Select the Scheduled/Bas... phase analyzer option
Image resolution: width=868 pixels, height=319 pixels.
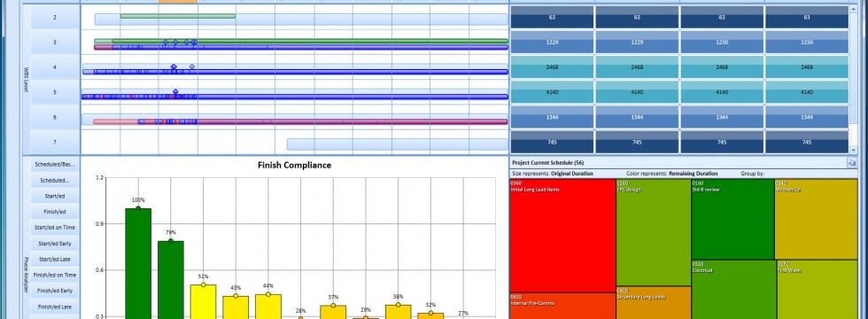pos(55,165)
